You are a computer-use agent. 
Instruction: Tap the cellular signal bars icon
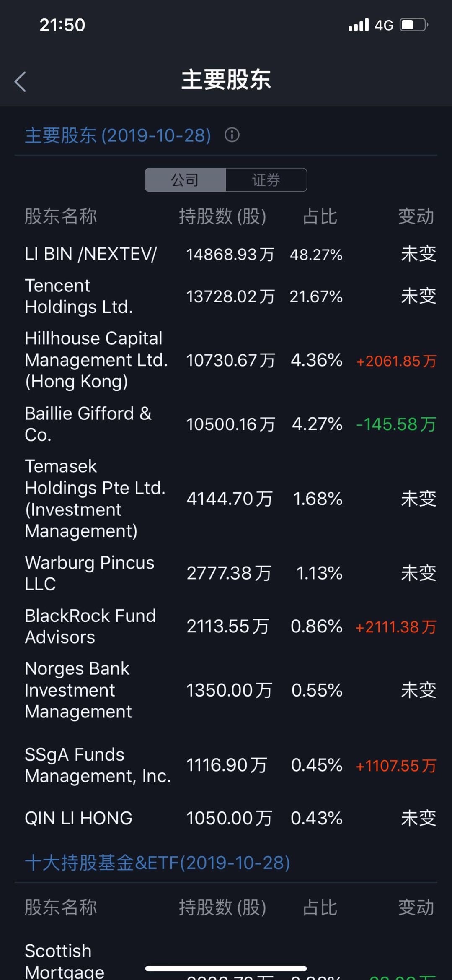tap(359, 25)
